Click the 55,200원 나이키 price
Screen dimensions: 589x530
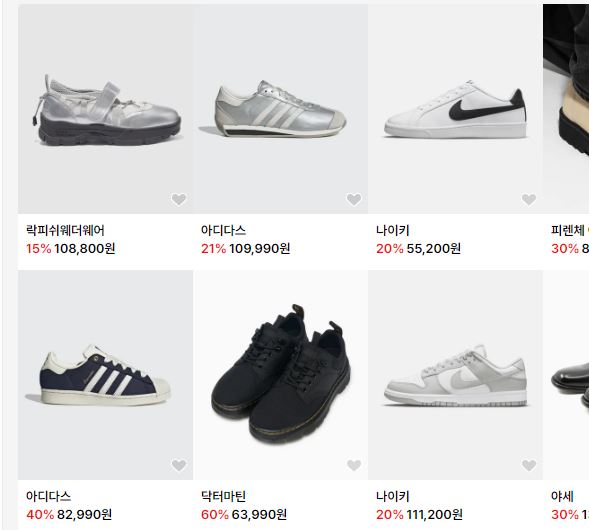click(433, 249)
